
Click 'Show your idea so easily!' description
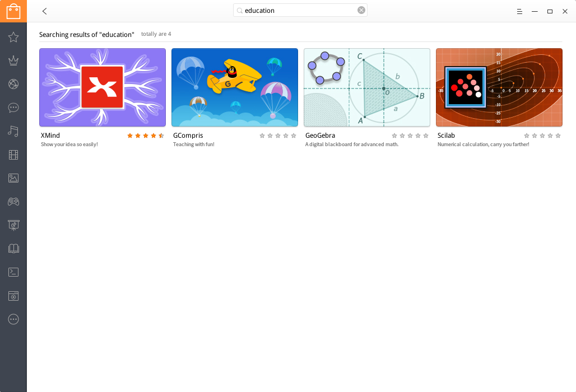pyautogui.click(x=69, y=144)
